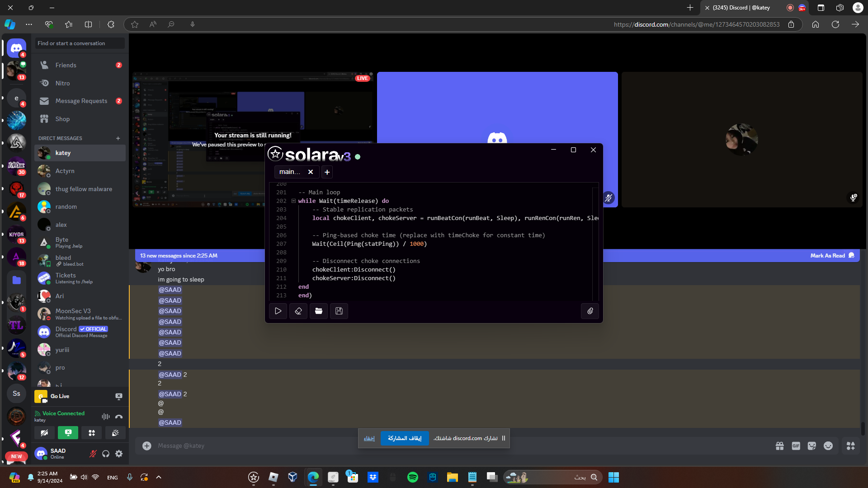Open noise suppression options
The height and width of the screenshot is (488, 868).
point(106,417)
